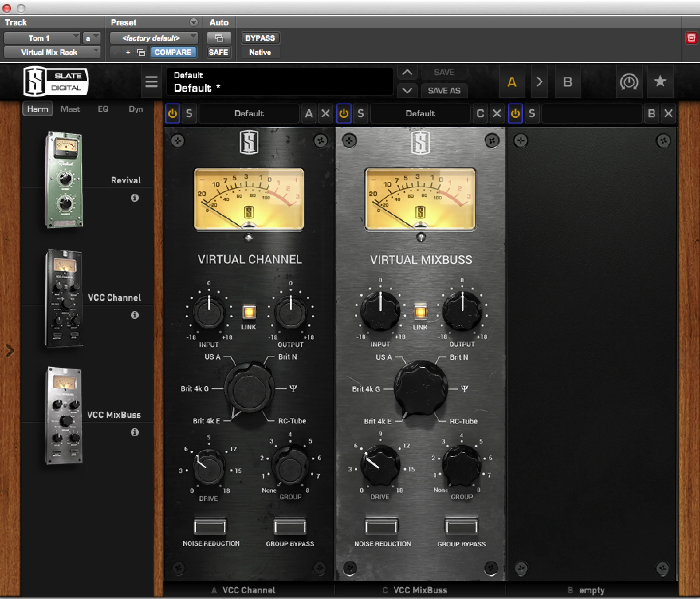Click the circular knob icon beside the star
This screenshot has width=700, height=599.
coord(629,81)
